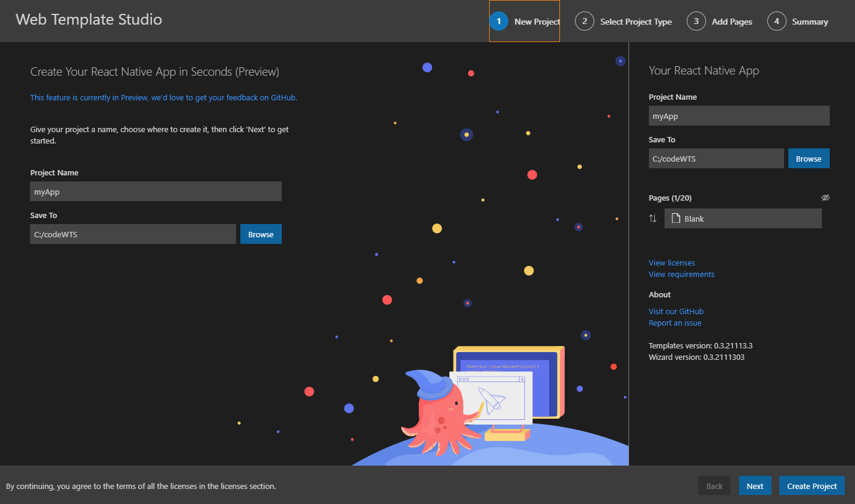Click the Templates version text
The height and width of the screenshot is (504, 855).
point(701,345)
